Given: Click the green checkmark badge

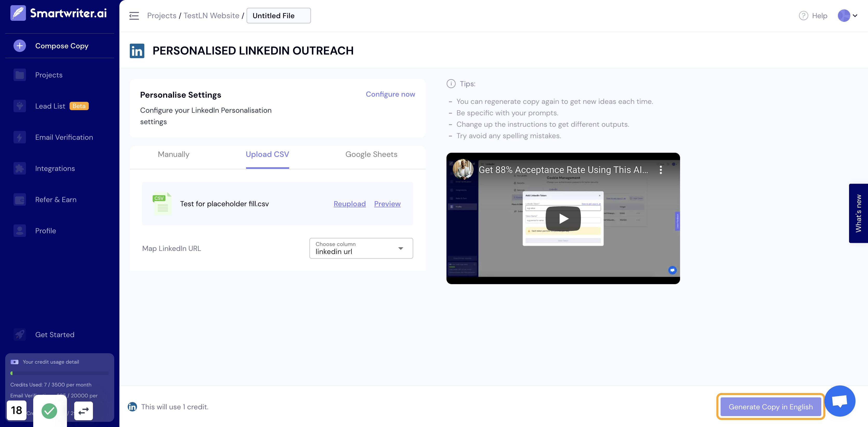Looking at the screenshot, I should click(x=49, y=411).
